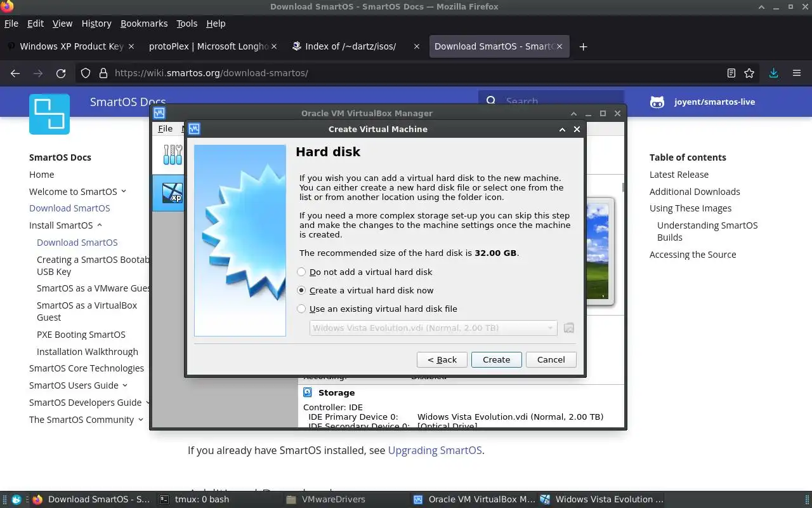Open Firefox Tools menu
This screenshot has height=508, width=812.
tap(187, 23)
